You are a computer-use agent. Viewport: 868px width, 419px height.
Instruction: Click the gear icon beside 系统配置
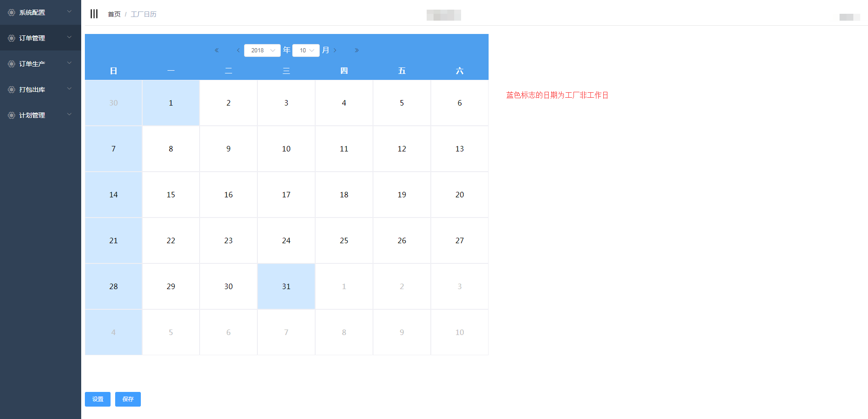click(11, 12)
